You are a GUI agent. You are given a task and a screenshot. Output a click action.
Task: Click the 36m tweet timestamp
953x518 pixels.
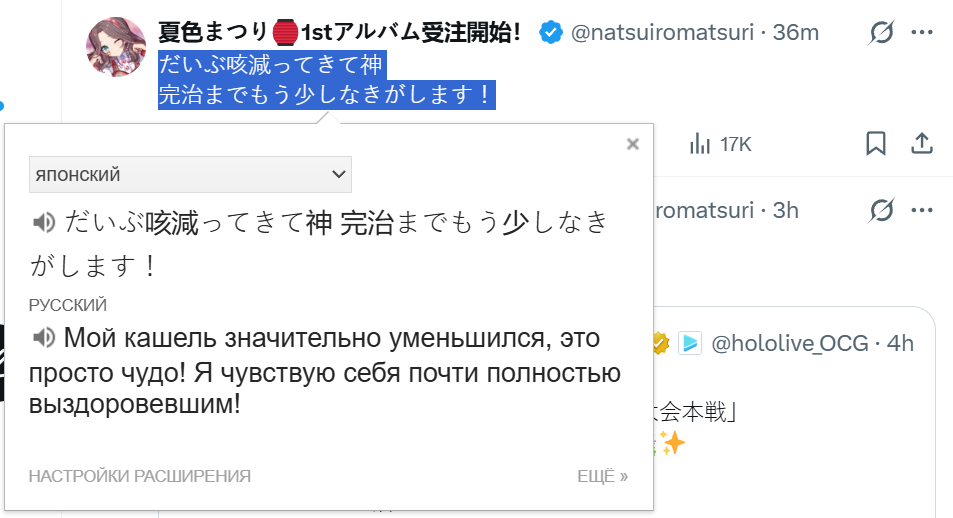tap(796, 32)
